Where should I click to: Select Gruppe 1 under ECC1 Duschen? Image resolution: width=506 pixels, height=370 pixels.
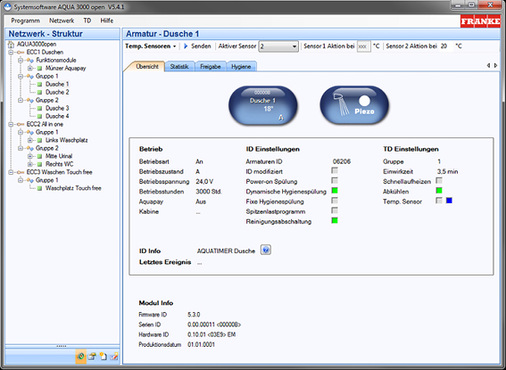click(47, 76)
